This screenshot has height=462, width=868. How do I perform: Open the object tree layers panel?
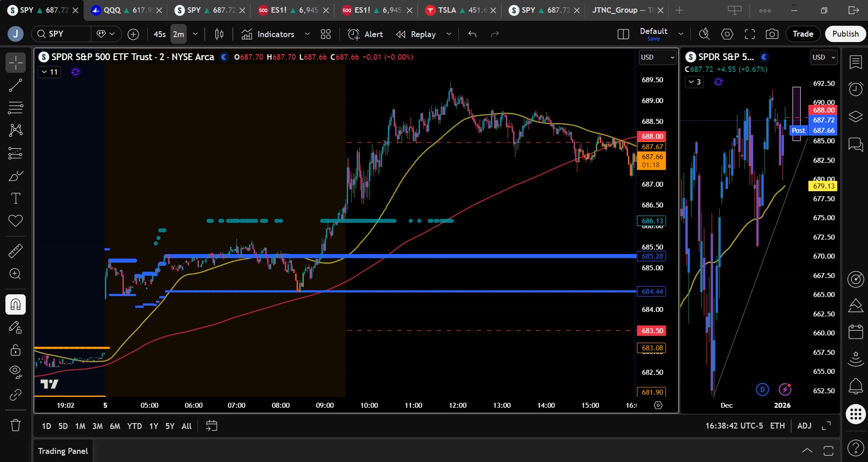tap(855, 117)
